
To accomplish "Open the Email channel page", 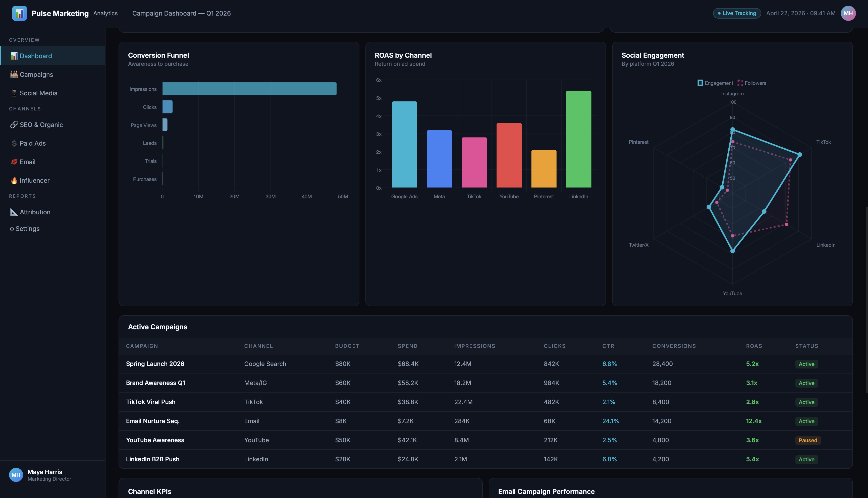I will coord(53,162).
